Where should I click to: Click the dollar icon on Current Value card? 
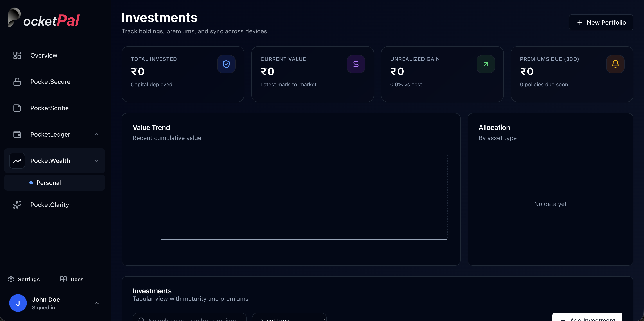click(x=356, y=64)
